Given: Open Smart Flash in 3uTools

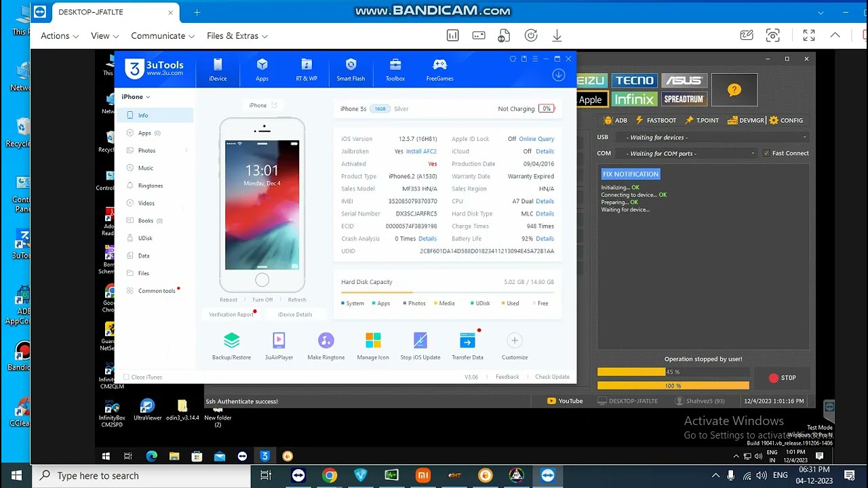Looking at the screenshot, I should pyautogui.click(x=351, y=70).
